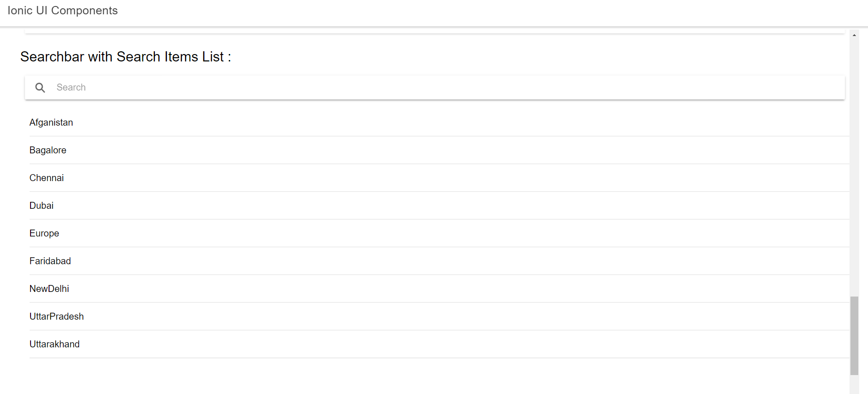Click the Ionic UI Components header title

pos(62,10)
